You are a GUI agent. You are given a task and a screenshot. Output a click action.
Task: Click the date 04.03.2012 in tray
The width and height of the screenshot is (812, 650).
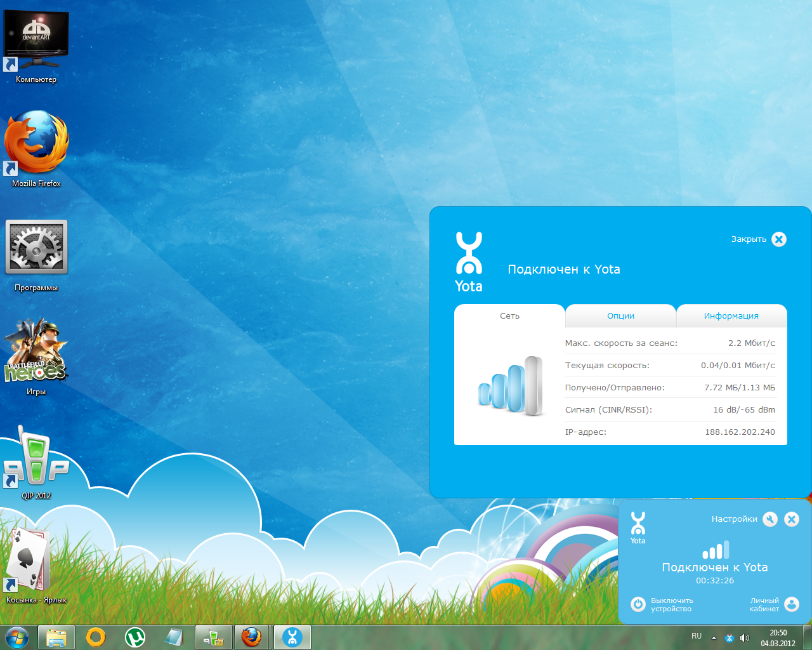778,643
